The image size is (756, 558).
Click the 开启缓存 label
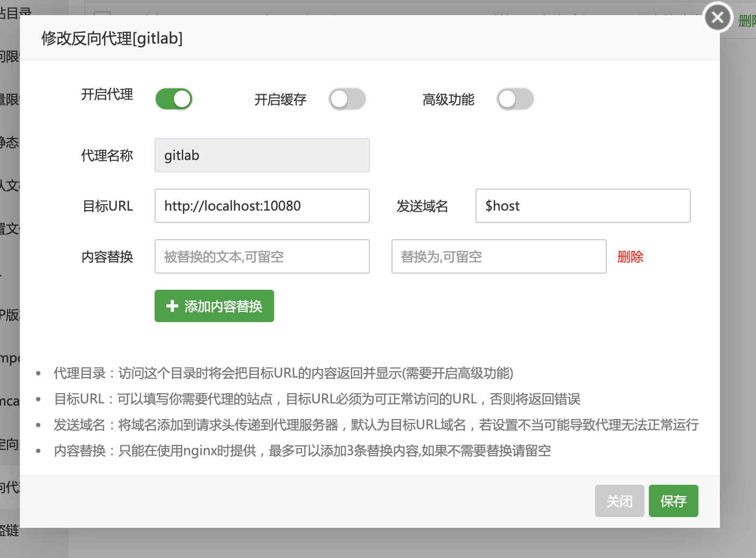281,100
